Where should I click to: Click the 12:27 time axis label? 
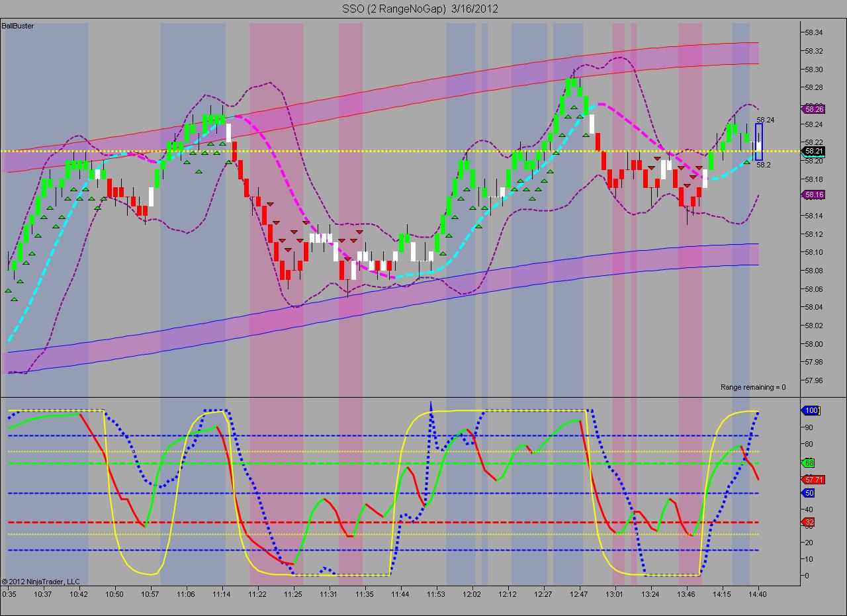tap(543, 594)
